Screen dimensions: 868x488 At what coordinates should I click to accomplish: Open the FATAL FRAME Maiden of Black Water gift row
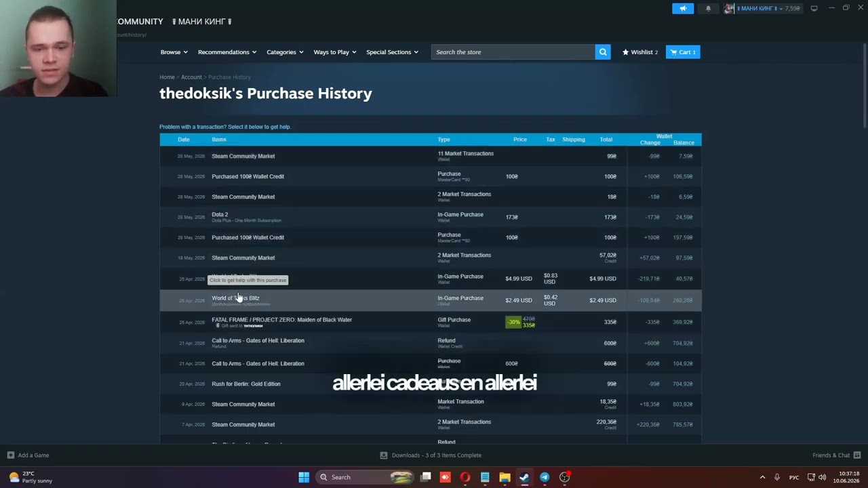point(431,322)
